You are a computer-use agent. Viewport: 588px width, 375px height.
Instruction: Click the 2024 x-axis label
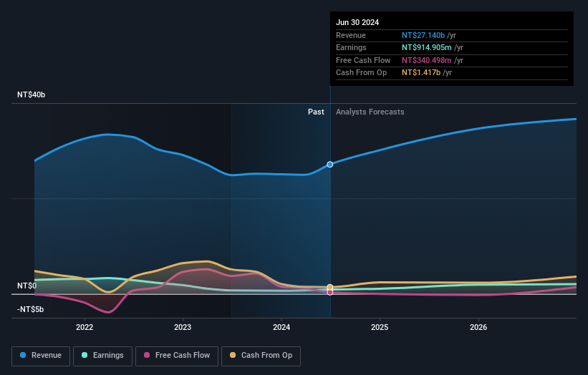(x=281, y=327)
